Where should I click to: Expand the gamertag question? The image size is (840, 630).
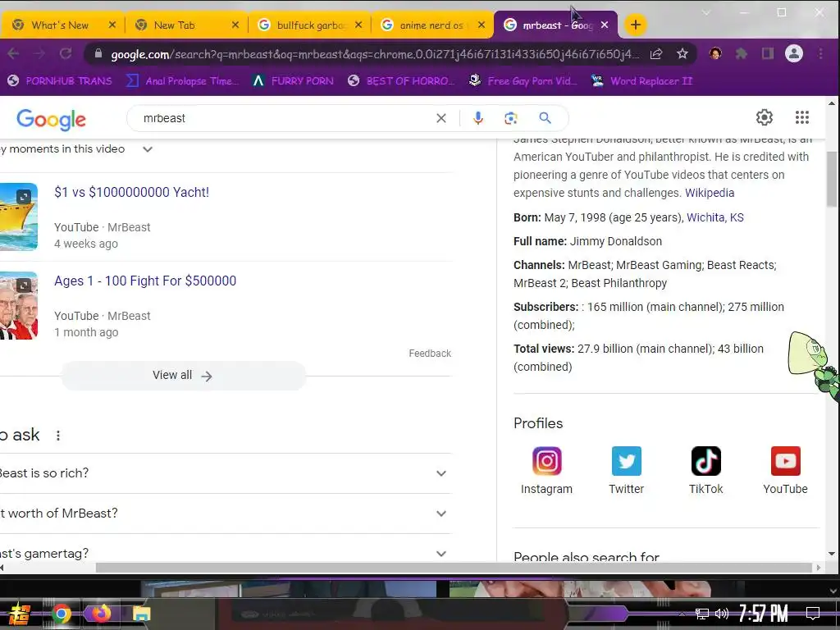coord(441,554)
